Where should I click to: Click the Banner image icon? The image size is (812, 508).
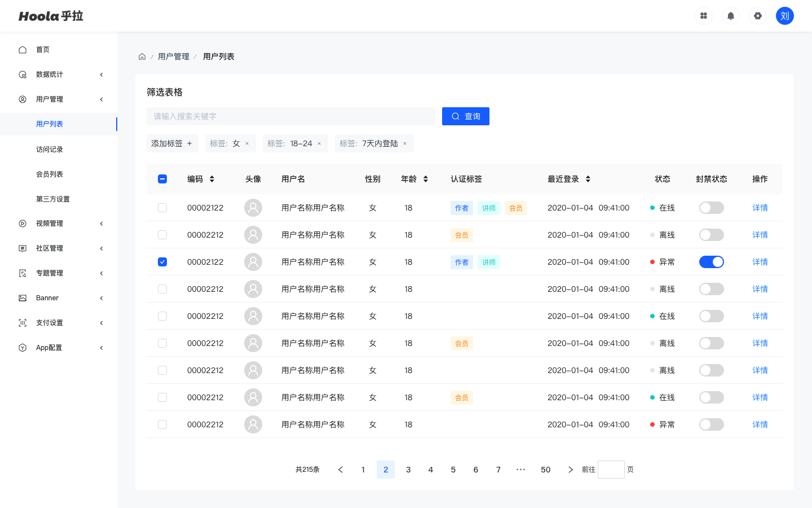pyautogui.click(x=23, y=298)
